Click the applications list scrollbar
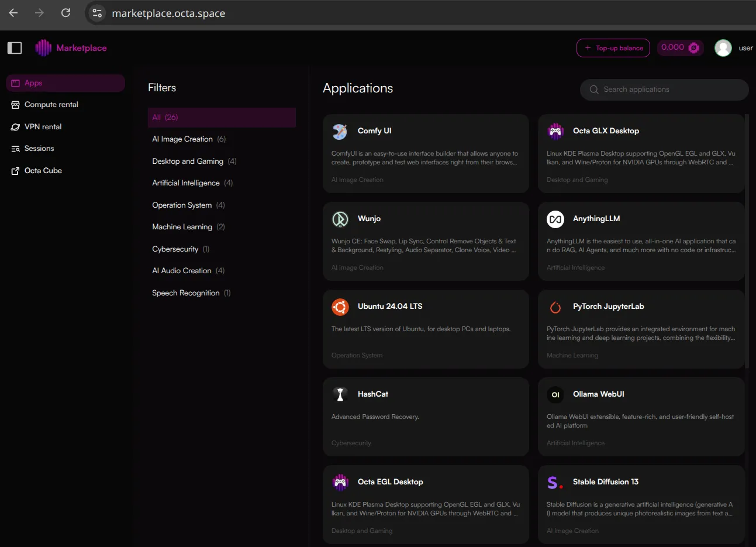Viewport: 756px width, 547px height. [747, 240]
